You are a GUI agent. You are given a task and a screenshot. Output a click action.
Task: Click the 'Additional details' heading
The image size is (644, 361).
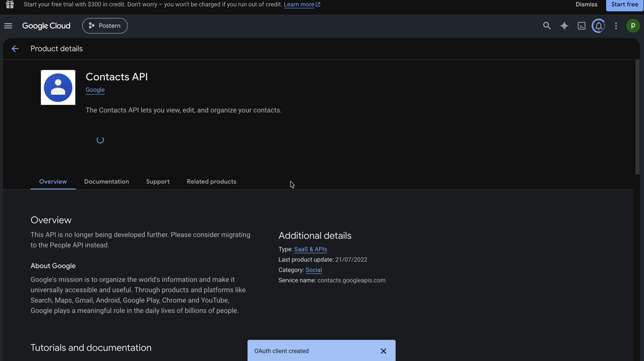[315, 236]
